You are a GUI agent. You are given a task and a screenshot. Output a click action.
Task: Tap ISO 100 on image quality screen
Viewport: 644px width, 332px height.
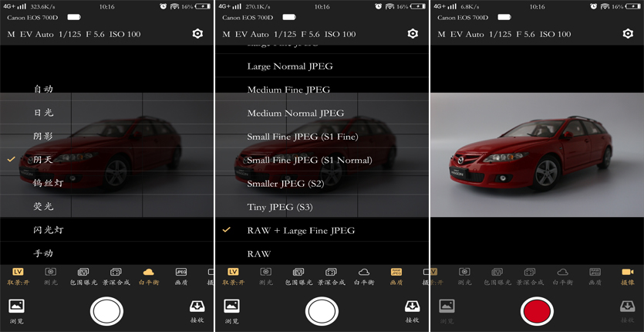pyautogui.click(x=340, y=34)
